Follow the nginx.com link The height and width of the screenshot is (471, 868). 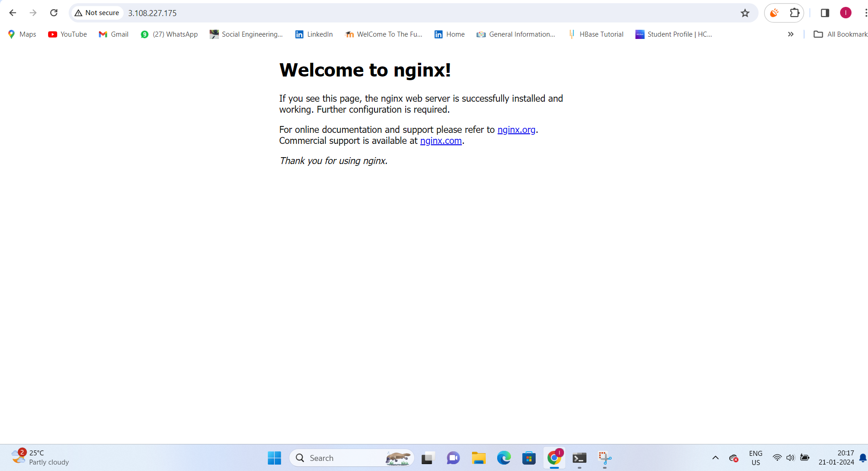coord(441,141)
